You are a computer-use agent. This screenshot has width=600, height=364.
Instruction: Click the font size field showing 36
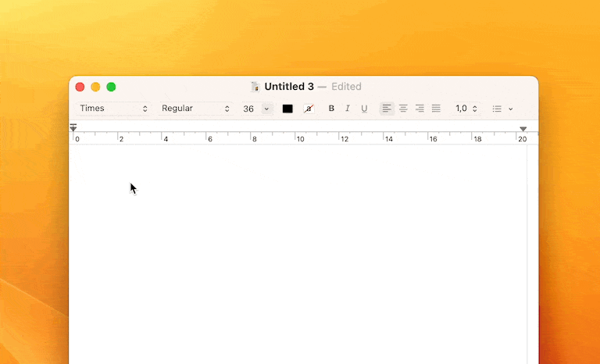pyautogui.click(x=248, y=109)
